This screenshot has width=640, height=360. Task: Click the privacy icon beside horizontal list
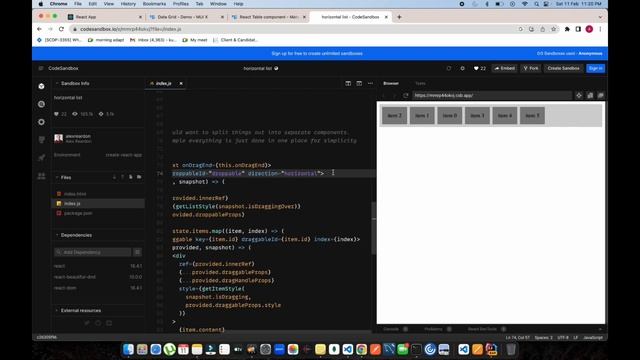(x=276, y=68)
